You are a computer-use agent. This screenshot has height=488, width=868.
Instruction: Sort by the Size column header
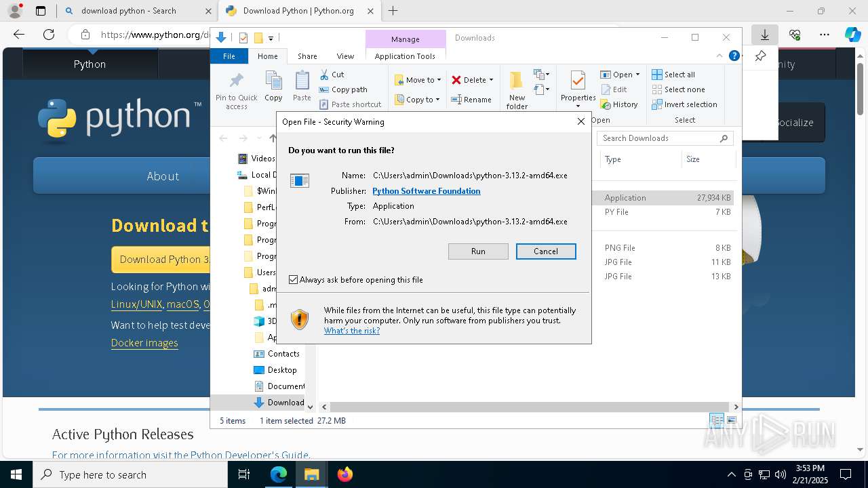pos(708,159)
